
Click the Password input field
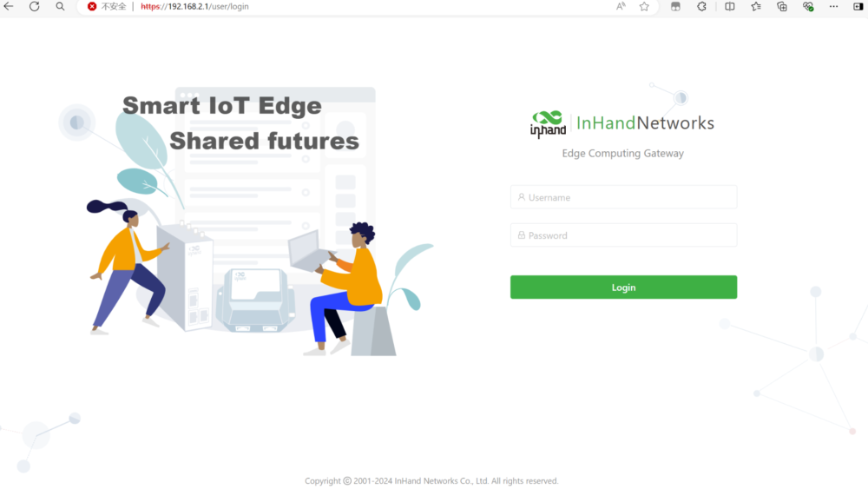click(x=623, y=235)
